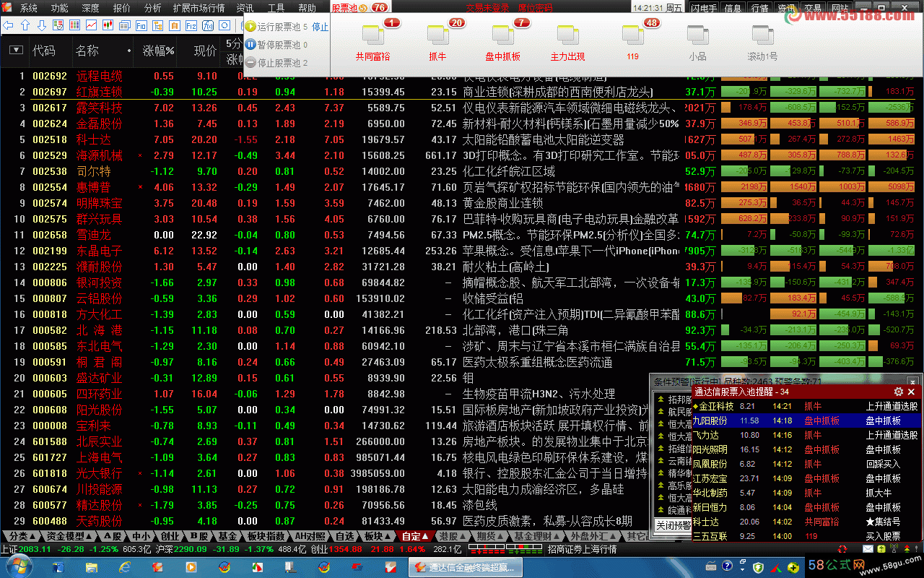Image resolution: width=924 pixels, height=578 pixels.
Task: Expand the B股 bottom tab menu
Action: [x=199, y=536]
